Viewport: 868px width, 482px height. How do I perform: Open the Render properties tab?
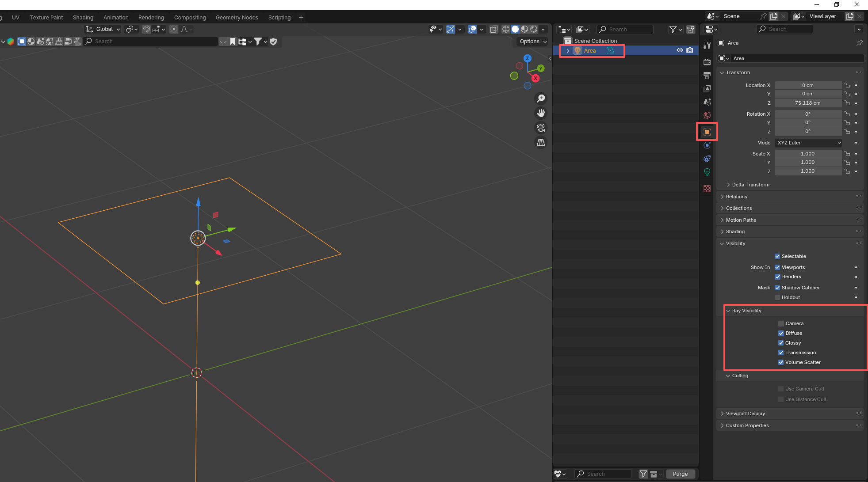pos(707,62)
